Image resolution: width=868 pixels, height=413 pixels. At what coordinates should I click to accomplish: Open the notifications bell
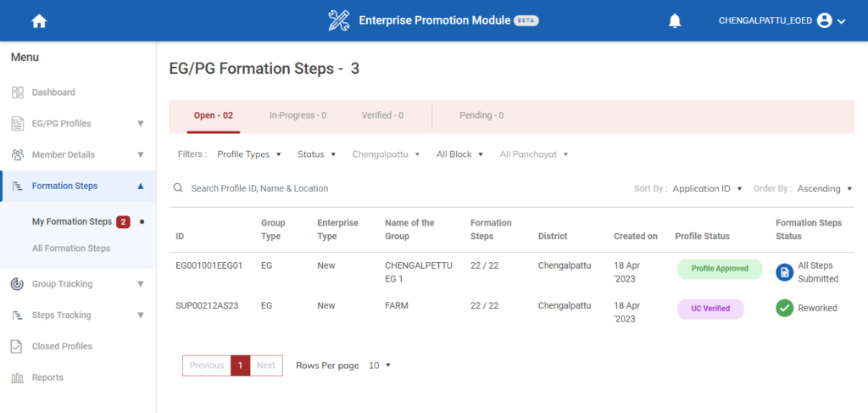coord(675,21)
